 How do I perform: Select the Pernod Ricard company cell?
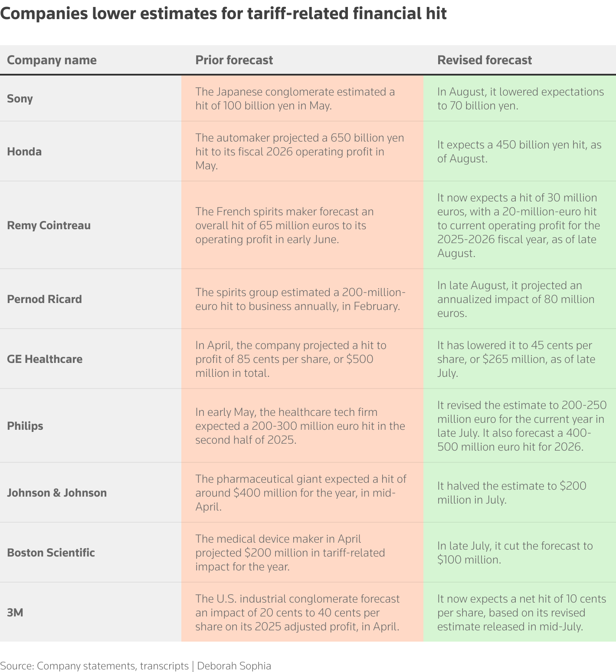point(44,299)
